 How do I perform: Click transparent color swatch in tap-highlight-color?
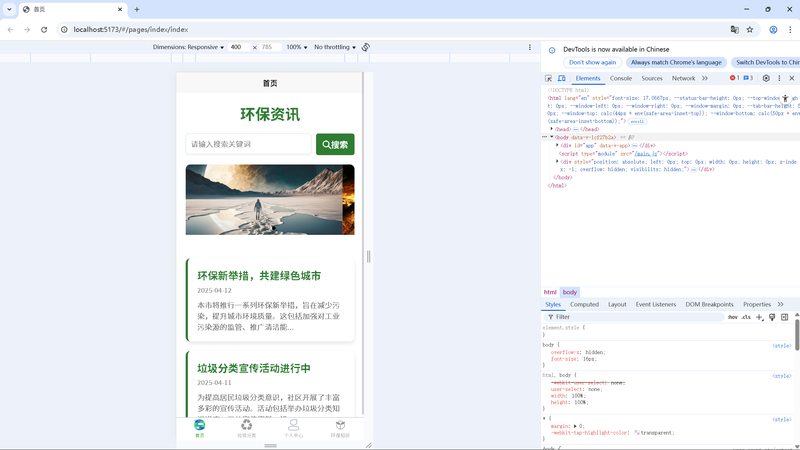point(637,433)
